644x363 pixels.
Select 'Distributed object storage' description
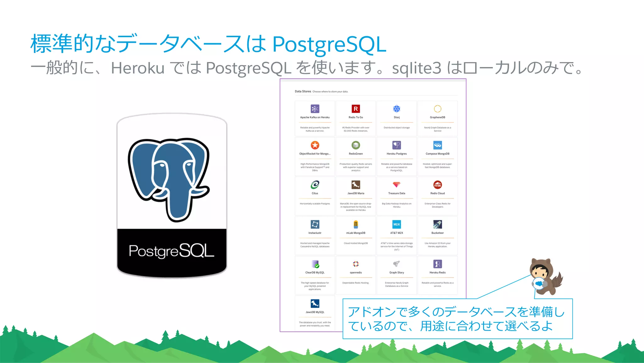tap(397, 128)
